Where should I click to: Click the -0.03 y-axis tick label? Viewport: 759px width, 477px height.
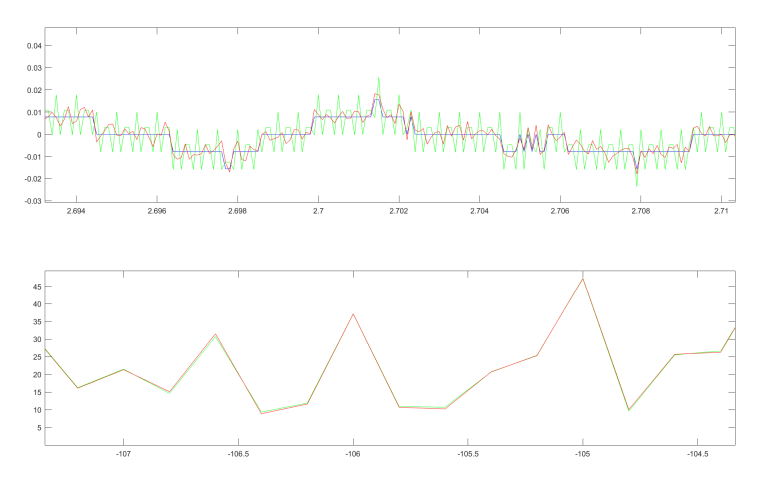[x=33, y=201]
